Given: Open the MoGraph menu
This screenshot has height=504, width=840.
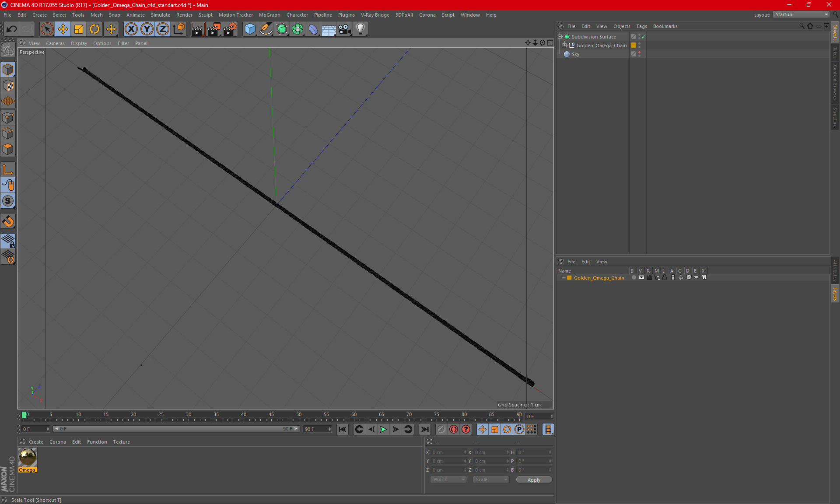Looking at the screenshot, I should [269, 15].
